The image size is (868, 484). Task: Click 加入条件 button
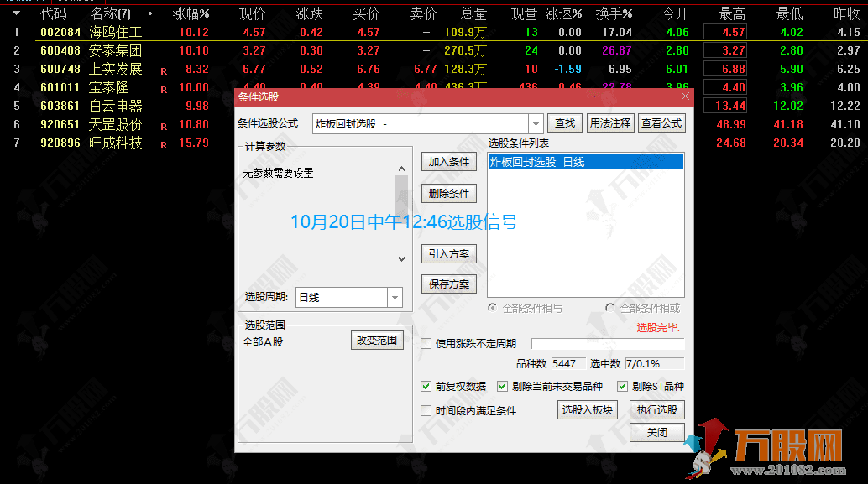click(x=448, y=162)
